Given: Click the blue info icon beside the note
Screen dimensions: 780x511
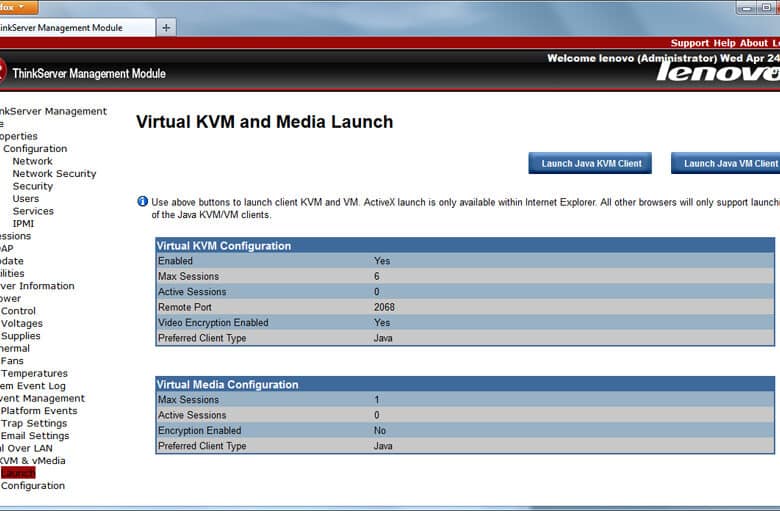Looking at the screenshot, I should click(142, 202).
